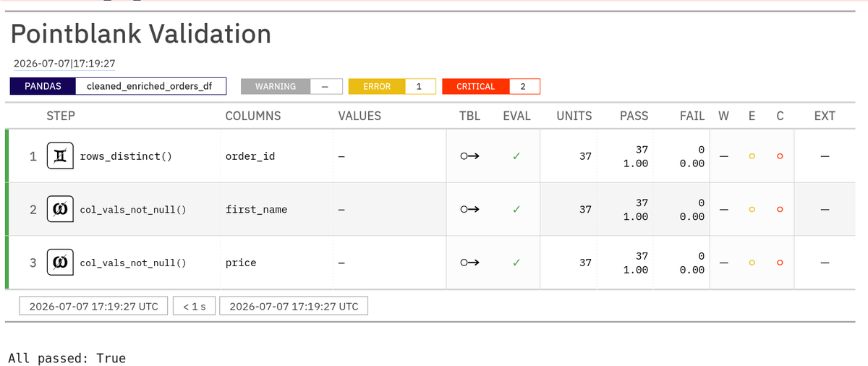The image size is (868, 366).
Task: Click step number 2
Action: point(33,210)
